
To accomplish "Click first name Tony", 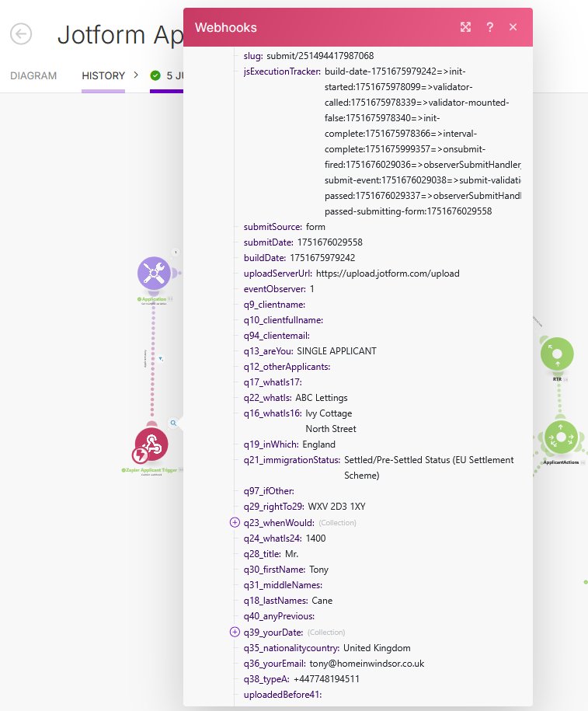I will click(x=318, y=570).
